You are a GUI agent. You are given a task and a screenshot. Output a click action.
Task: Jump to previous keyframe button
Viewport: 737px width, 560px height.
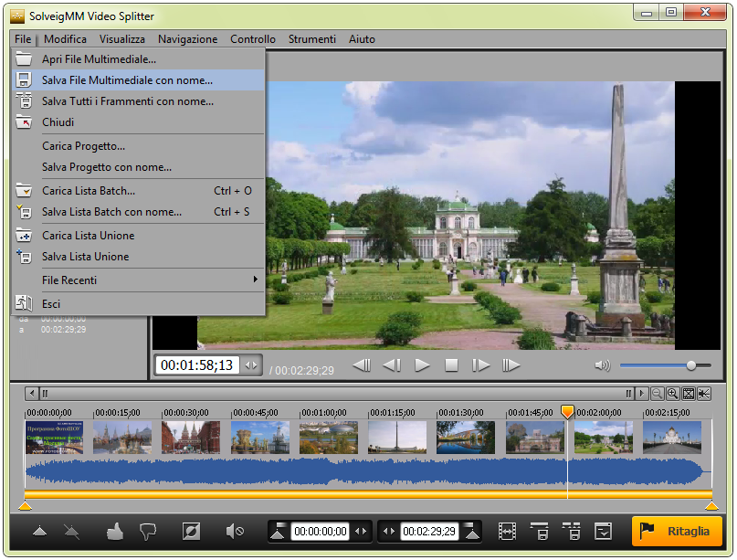(x=362, y=365)
